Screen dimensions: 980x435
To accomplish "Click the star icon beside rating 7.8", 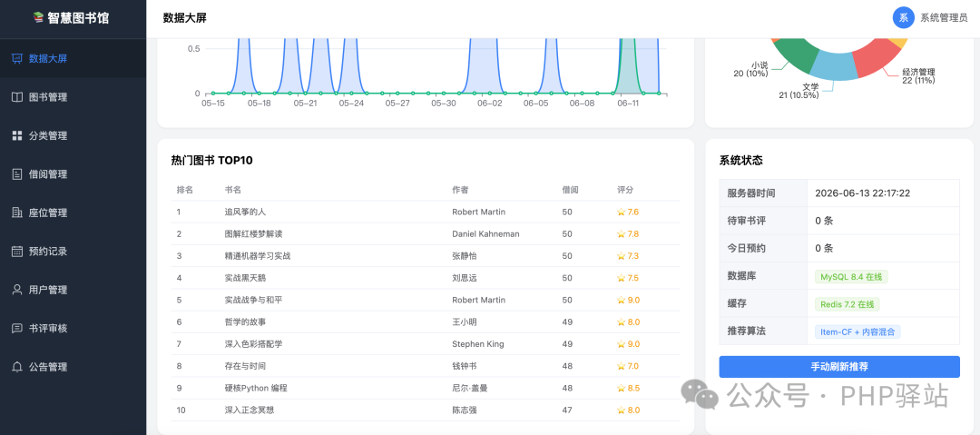I will click(x=621, y=234).
